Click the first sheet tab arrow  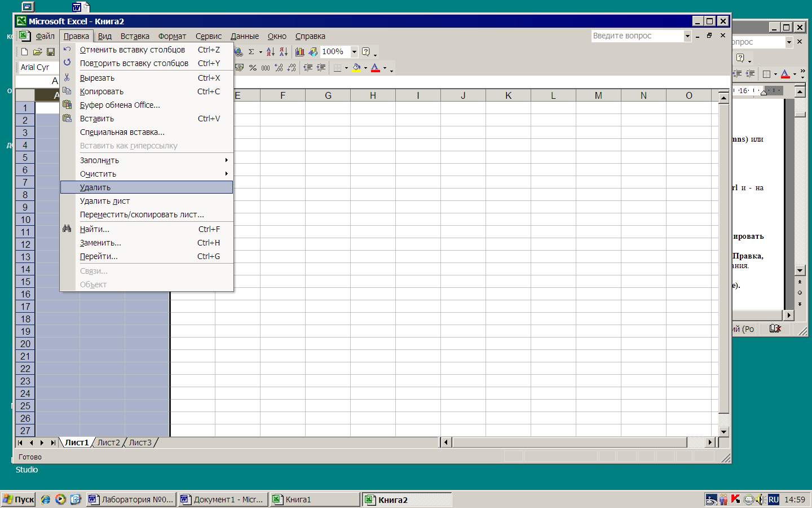pos(20,443)
